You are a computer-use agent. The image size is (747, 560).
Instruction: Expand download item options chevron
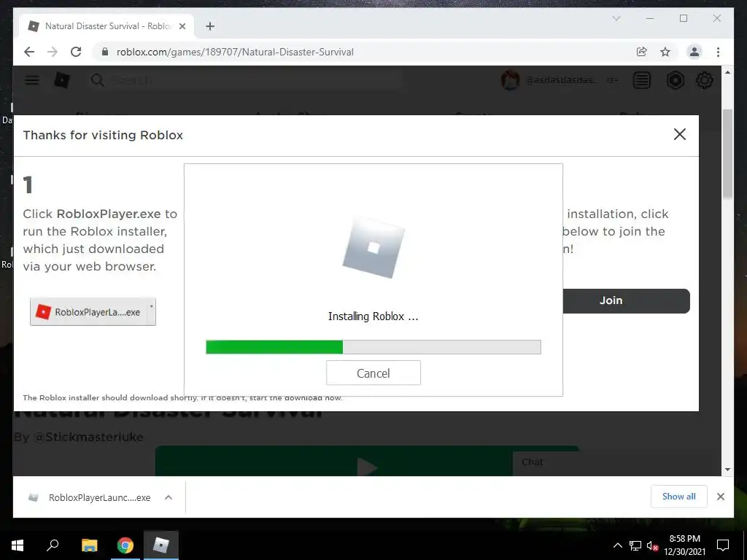[x=169, y=497]
